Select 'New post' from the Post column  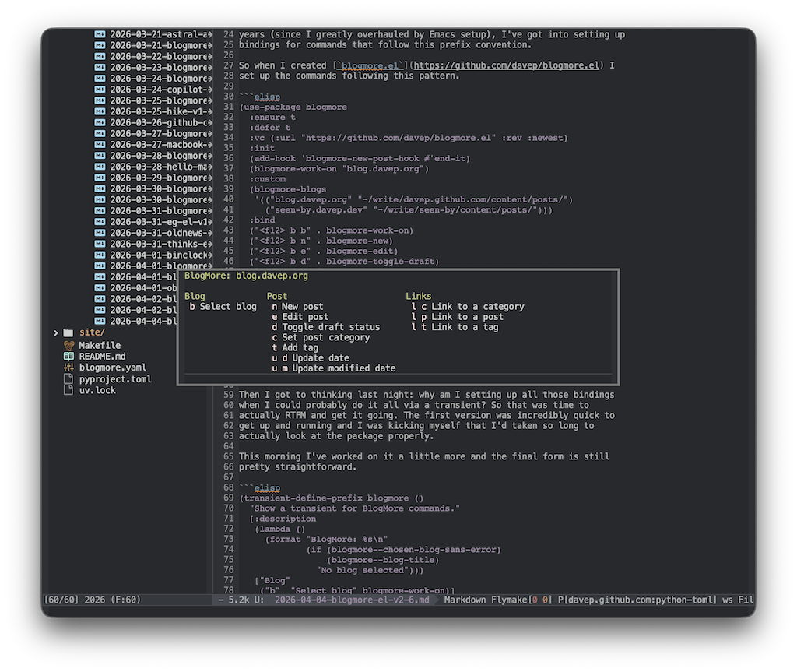(x=302, y=307)
